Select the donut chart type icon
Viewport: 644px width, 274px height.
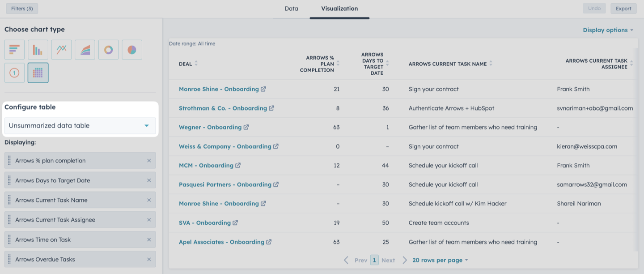click(108, 50)
